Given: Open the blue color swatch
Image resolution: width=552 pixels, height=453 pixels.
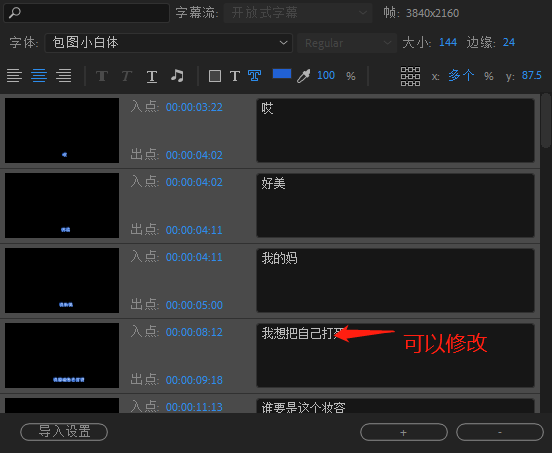Looking at the screenshot, I should pos(282,74).
